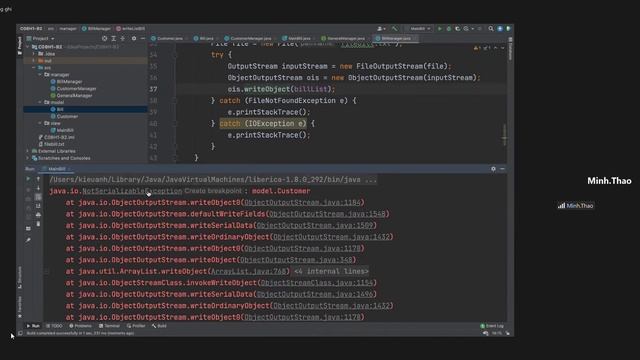Open the TODO tool window tab
The height and width of the screenshot is (360, 640).
click(x=55, y=326)
